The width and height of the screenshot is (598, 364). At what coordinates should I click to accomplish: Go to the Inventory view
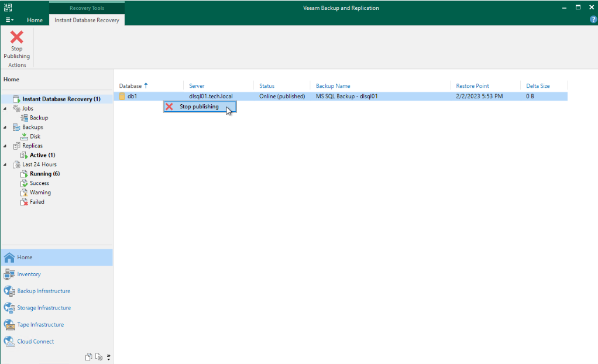click(29, 274)
